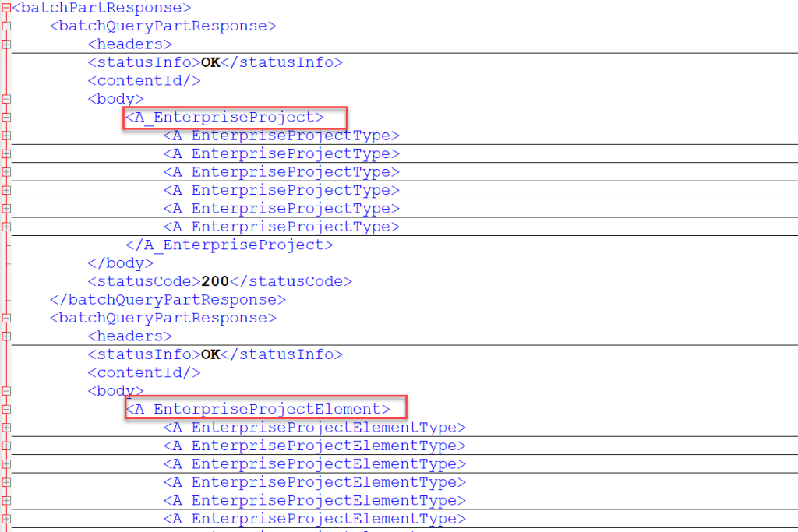
Task: Expand the second headers node
Action: coord(6,336)
